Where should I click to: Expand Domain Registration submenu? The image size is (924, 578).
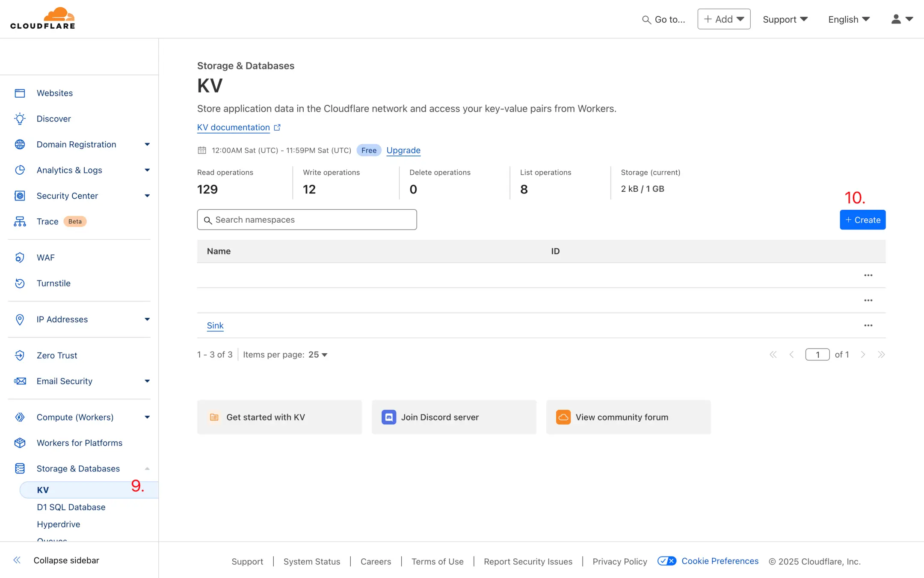pos(147,145)
